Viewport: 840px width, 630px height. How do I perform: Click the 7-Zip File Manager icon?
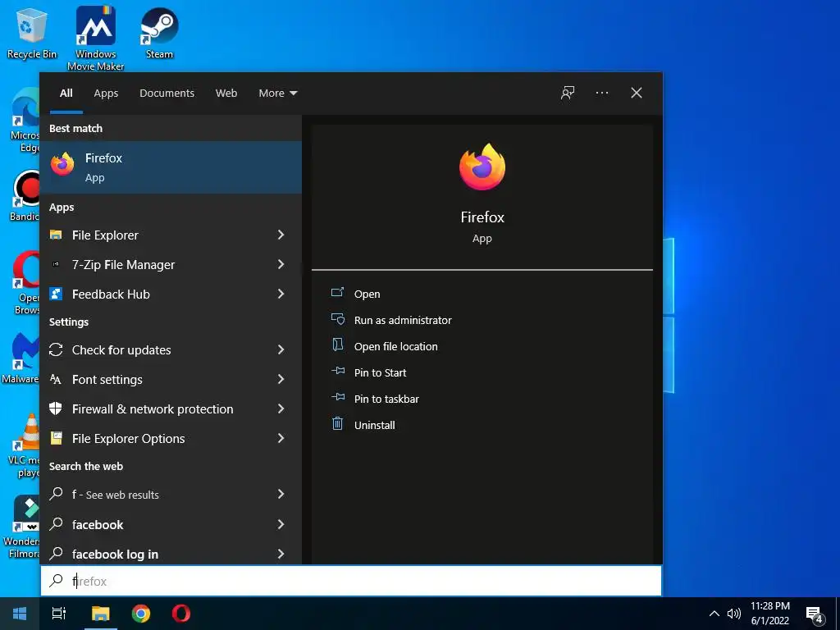56,264
